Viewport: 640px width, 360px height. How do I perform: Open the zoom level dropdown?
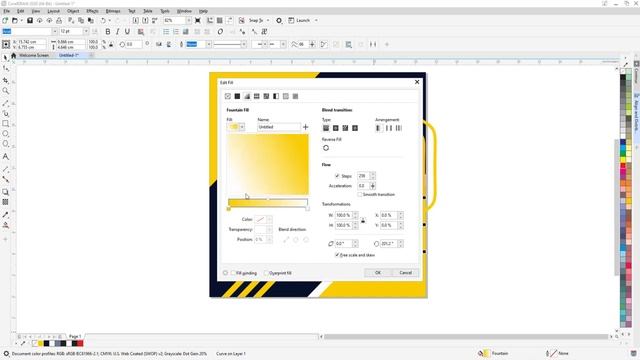pos(189,20)
